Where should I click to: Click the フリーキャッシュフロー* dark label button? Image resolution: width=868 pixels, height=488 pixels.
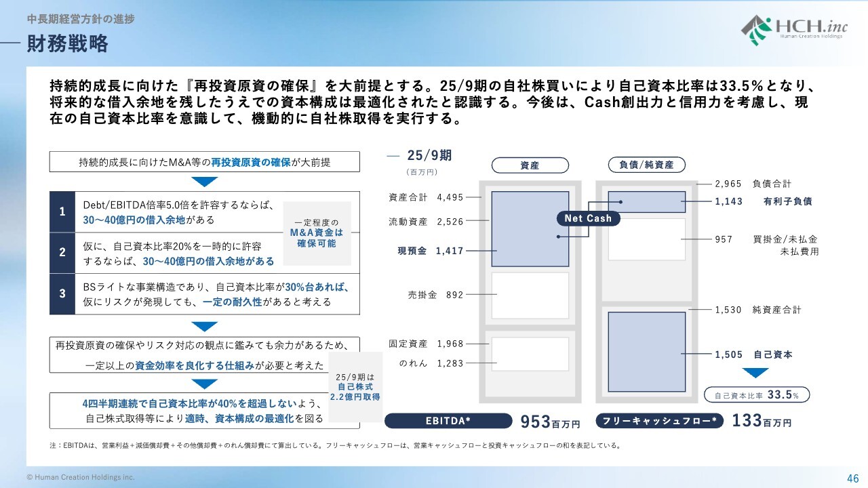point(659,421)
